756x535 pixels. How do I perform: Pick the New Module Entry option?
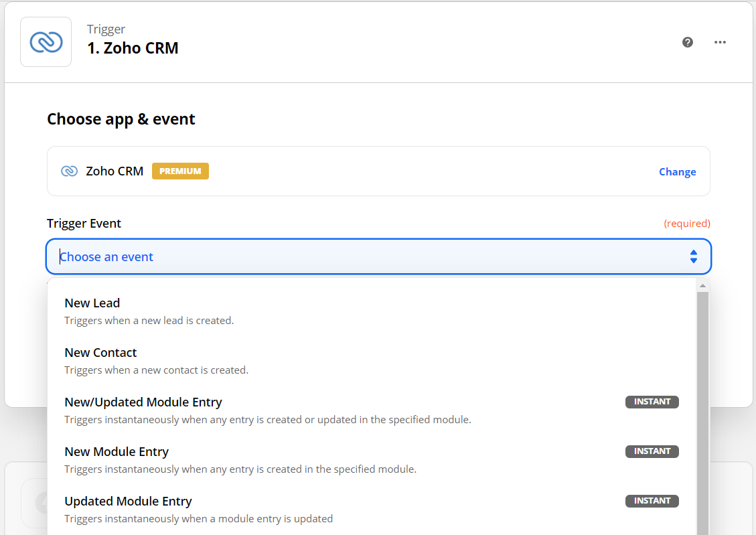[117, 452]
